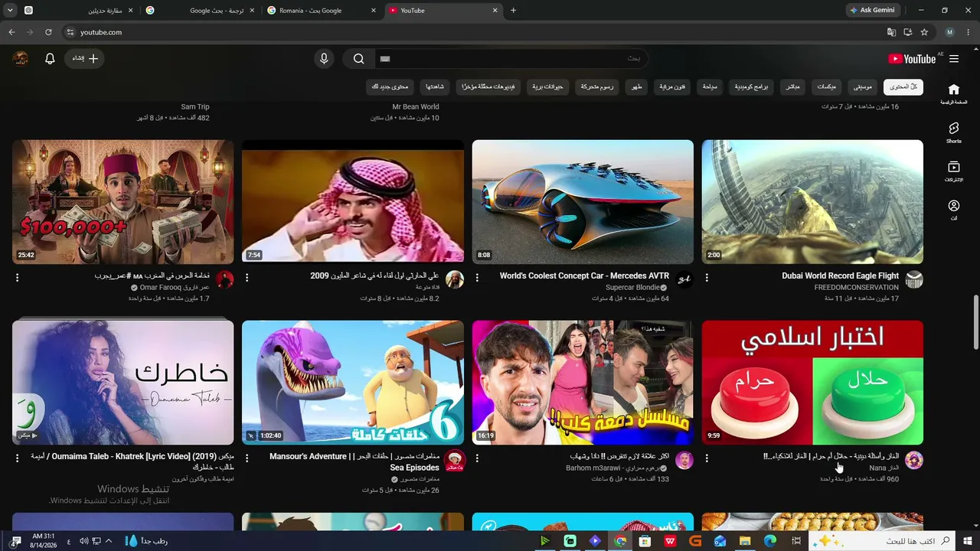The width and height of the screenshot is (980, 551).
Task: Open the Sam Trip channel link
Action: 195,107
